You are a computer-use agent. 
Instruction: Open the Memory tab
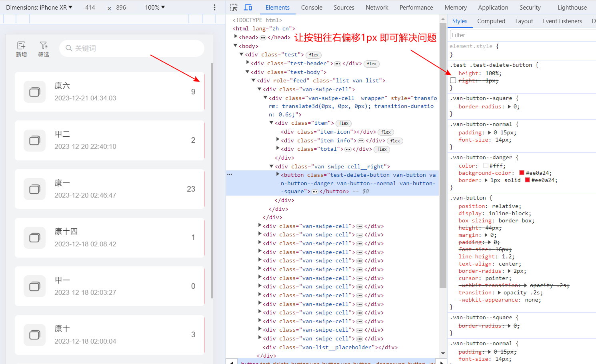tap(456, 8)
